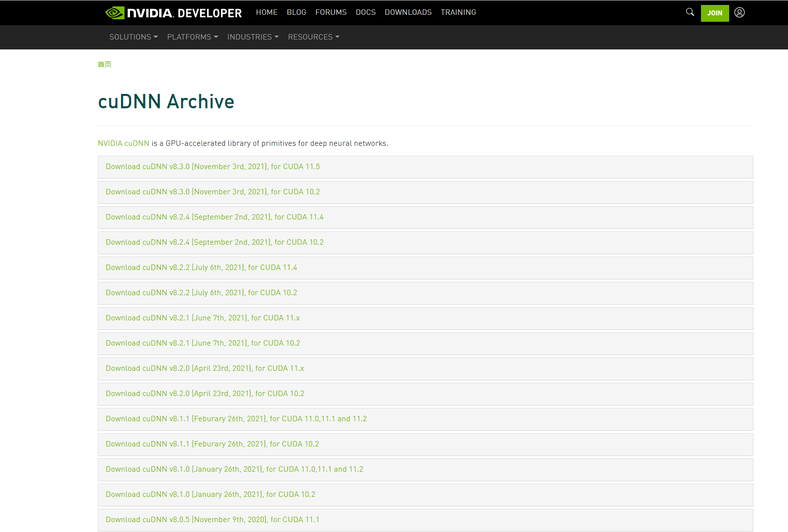Open the FORUMS menu item
Viewport: 788px width, 532px height.
point(331,12)
